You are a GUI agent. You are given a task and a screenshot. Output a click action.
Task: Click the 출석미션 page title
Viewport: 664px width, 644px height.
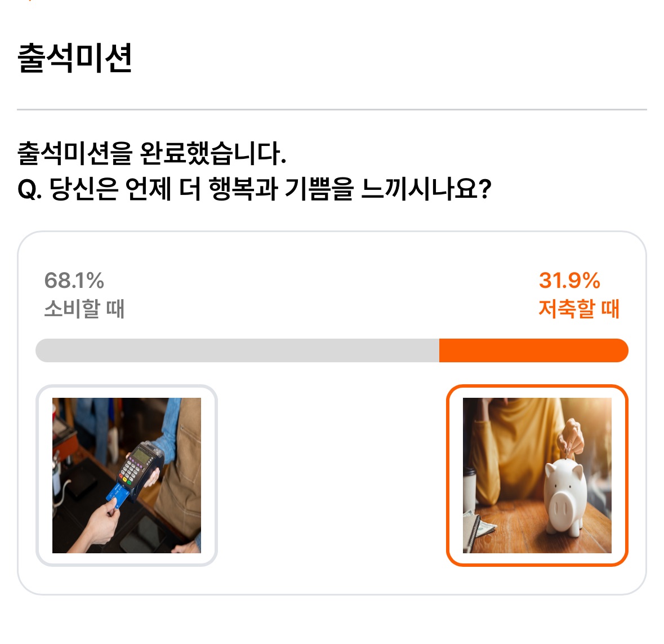coord(74,58)
